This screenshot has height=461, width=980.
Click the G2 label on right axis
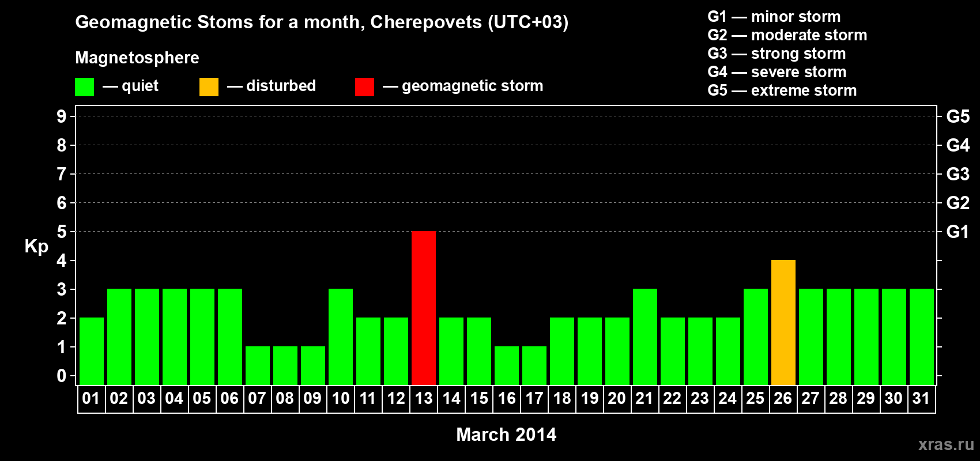pyautogui.click(x=958, y=203)
